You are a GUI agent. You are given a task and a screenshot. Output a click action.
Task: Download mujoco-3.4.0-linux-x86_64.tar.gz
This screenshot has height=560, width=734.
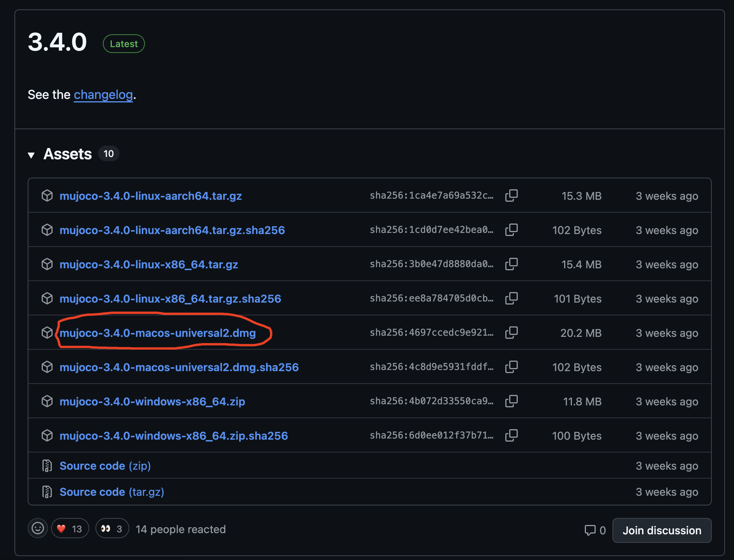point(149,264)
